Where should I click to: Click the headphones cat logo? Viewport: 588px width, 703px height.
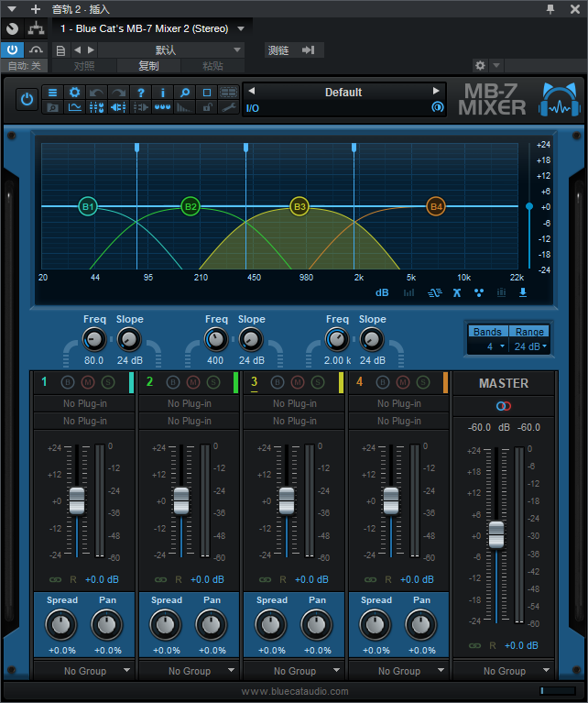[560, 100]
